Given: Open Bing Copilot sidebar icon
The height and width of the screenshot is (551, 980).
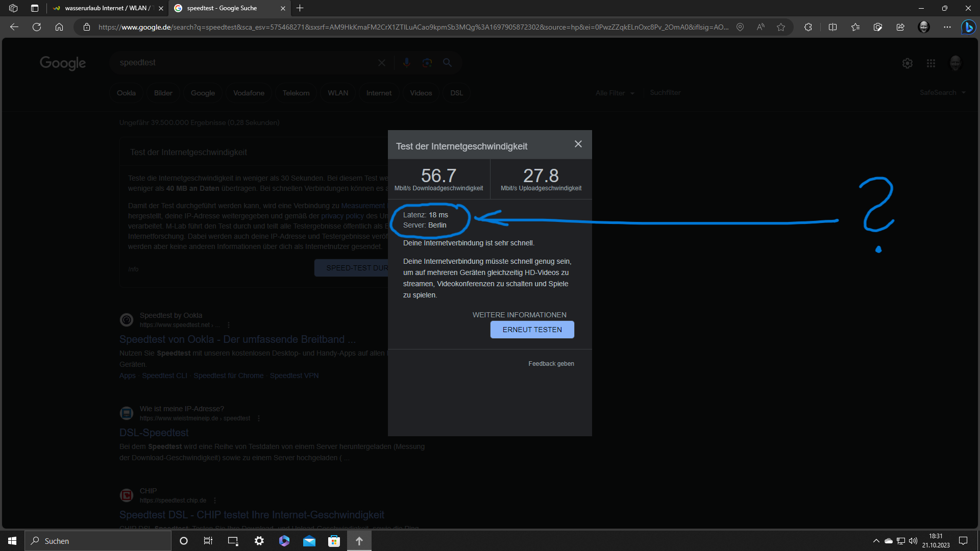Looking at the screenshot, I should point(968,27).
